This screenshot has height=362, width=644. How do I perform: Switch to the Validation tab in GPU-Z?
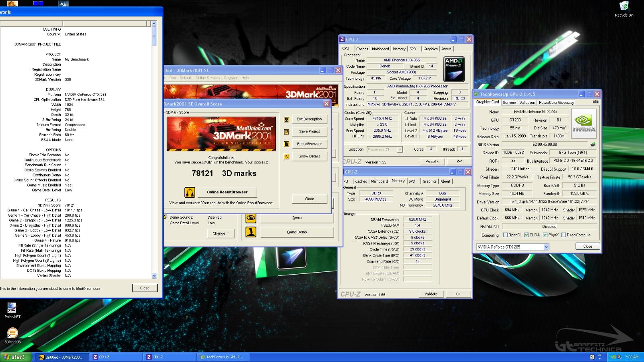coord(527,103)
